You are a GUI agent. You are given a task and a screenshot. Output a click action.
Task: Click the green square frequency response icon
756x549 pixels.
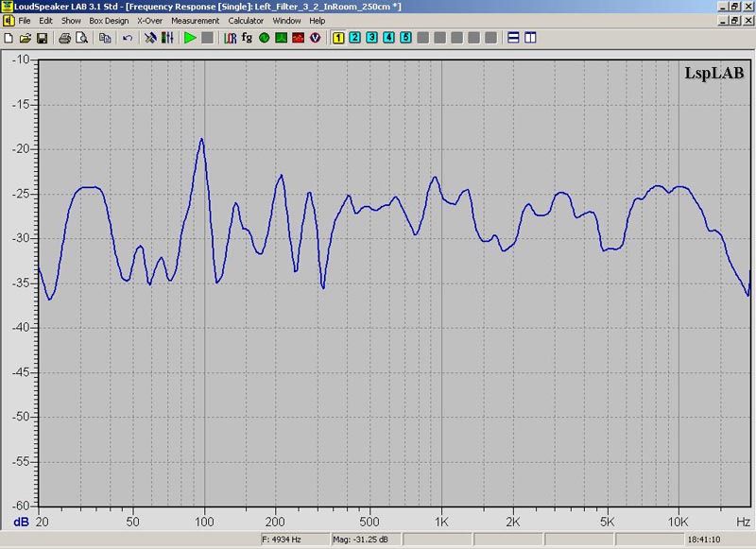[281, 38]
